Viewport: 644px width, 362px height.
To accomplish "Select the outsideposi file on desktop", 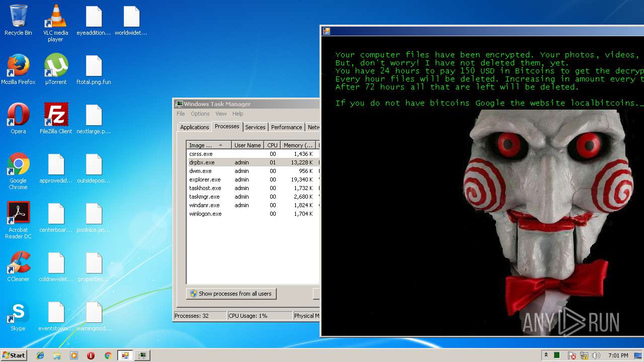I will pyautogui.click(x=94, y=168).
